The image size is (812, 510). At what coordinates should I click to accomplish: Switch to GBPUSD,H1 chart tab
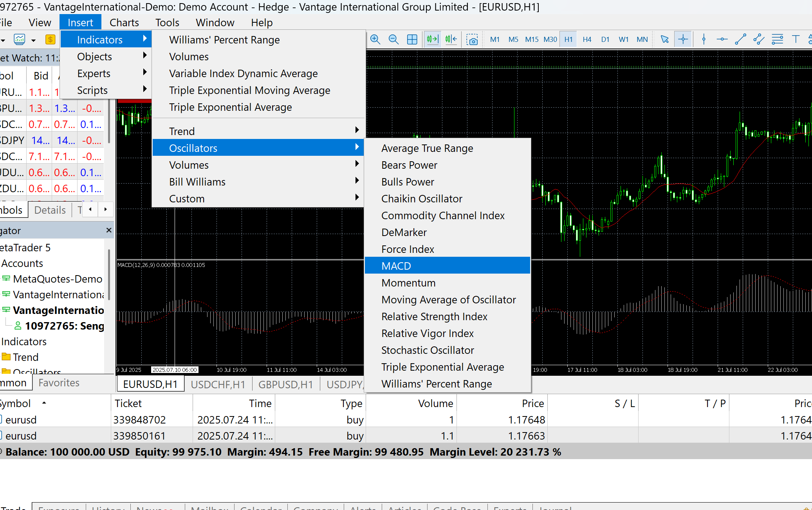tap(285, 384)
